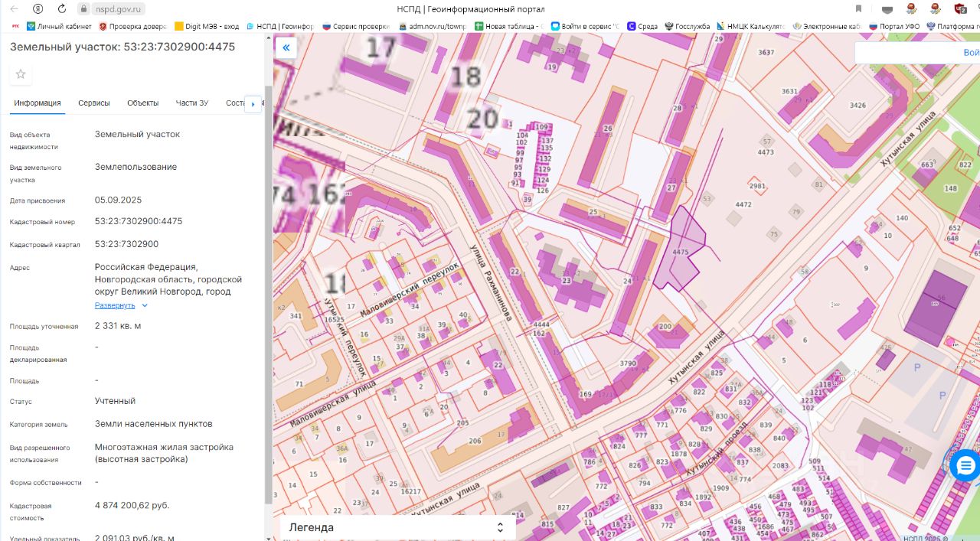Click the Yandex home button
The image size is (980, 541).
38,9
